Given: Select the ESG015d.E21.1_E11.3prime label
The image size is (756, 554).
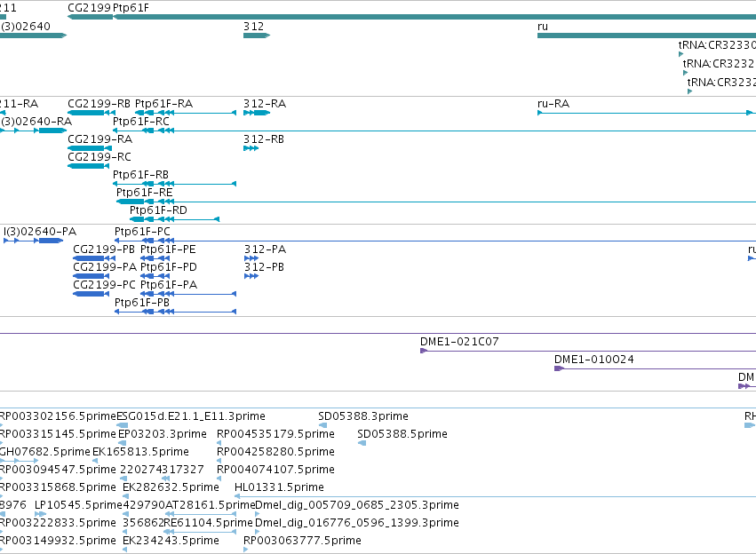Looking at the screenshot, I should click(191, 416).
